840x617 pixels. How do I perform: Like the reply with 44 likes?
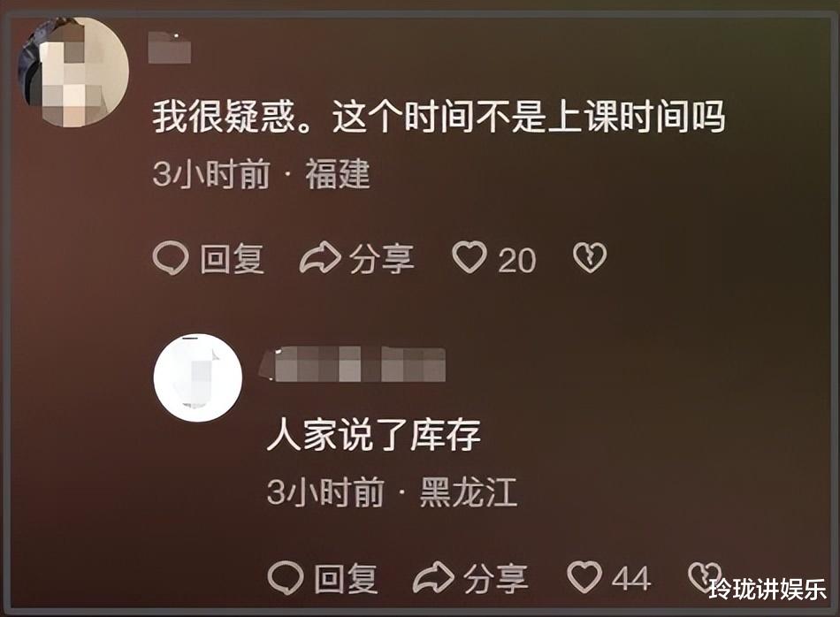584,577
